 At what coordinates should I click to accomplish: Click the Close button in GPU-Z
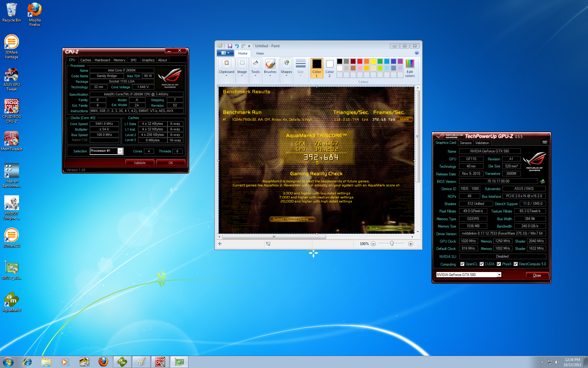tap(537, 275)
